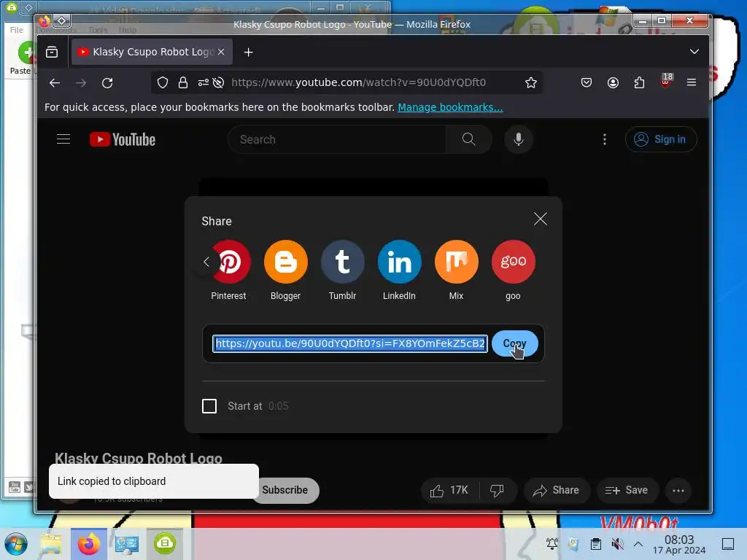747x560 pixels.
Task: Share the video to Mix
Action: pyautogui.click(x=457, y=262)
